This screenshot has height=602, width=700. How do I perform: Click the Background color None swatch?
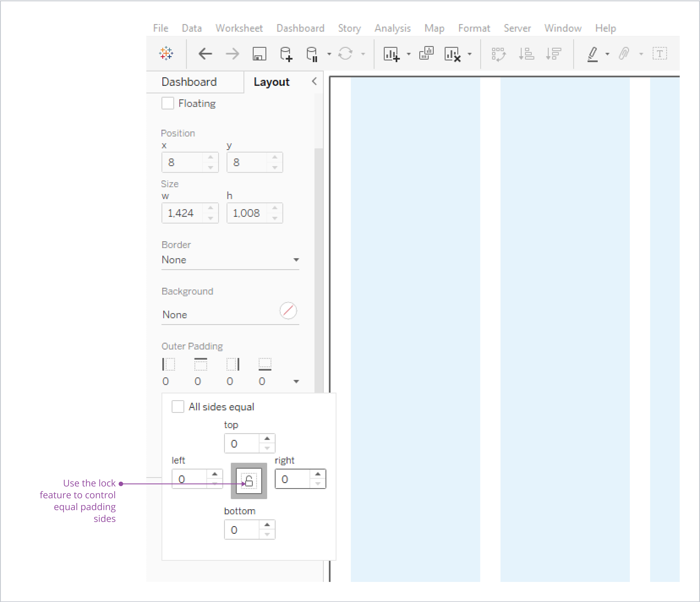click(x=288, y=310)
